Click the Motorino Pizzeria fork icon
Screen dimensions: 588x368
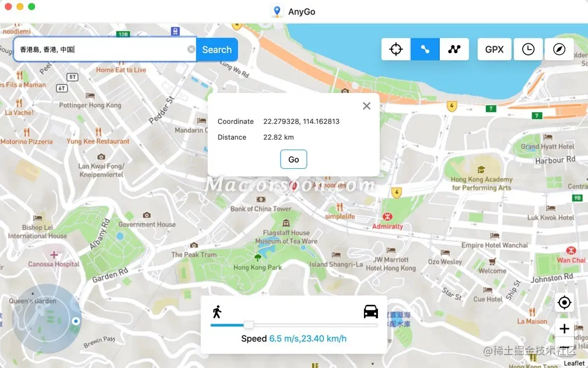pyautogui.click(x=26, y=132)
